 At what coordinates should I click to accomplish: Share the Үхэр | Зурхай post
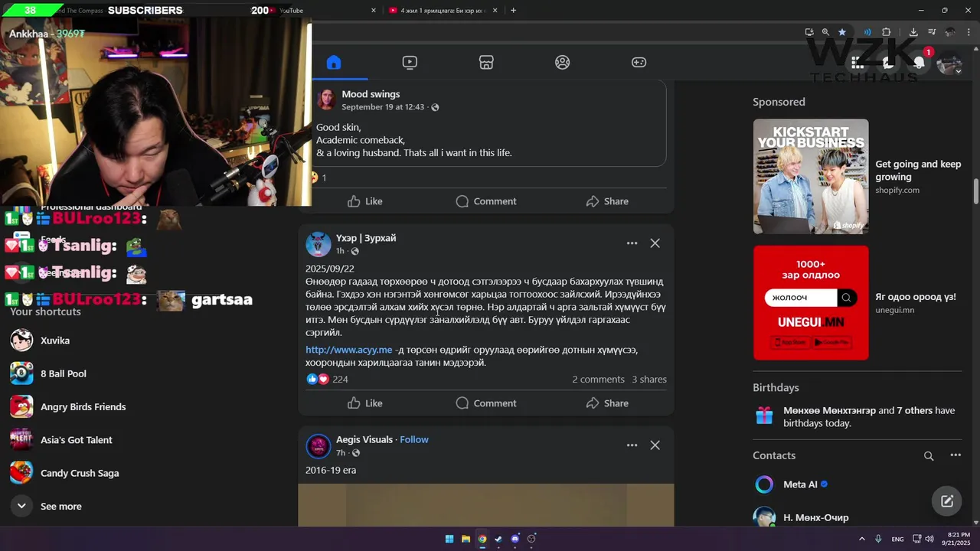point(607,403)
